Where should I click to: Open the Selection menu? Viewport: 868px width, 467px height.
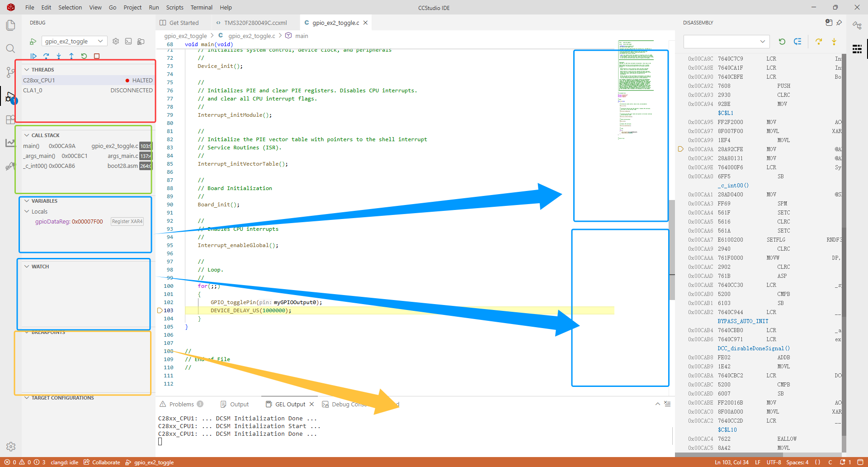coord(70,7)
